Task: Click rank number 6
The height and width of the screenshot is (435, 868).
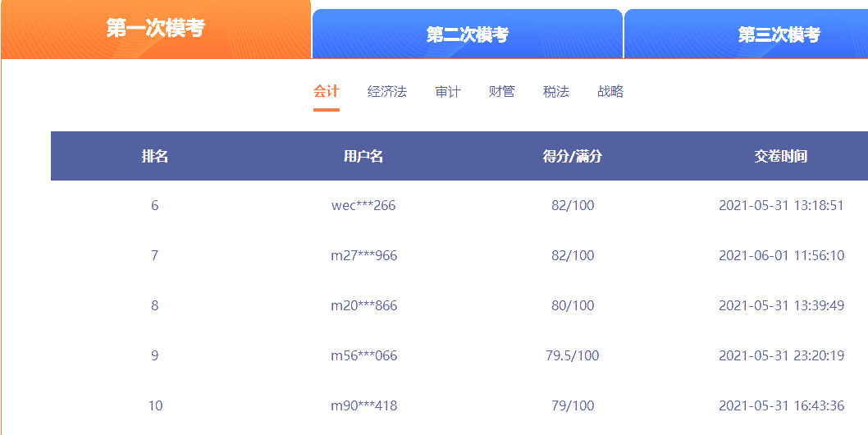Action: tap(154, 205)
